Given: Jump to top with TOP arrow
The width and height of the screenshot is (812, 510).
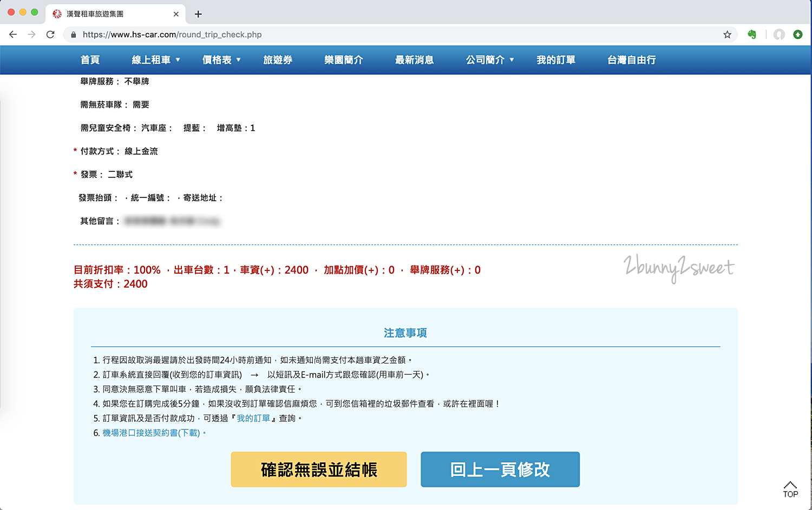Looking at the screenshot, I should click(790, 489).
